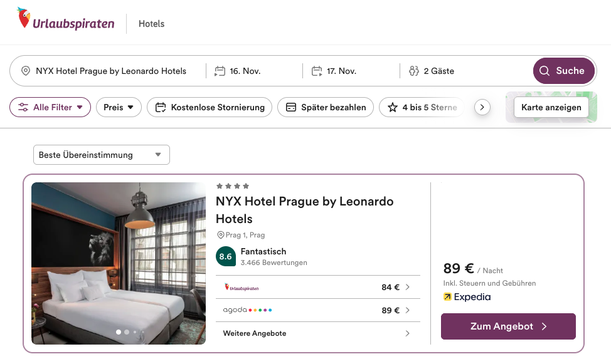
Task: Toggle the 4 bis 5 Sterne filter
Action: coord(422,107)
